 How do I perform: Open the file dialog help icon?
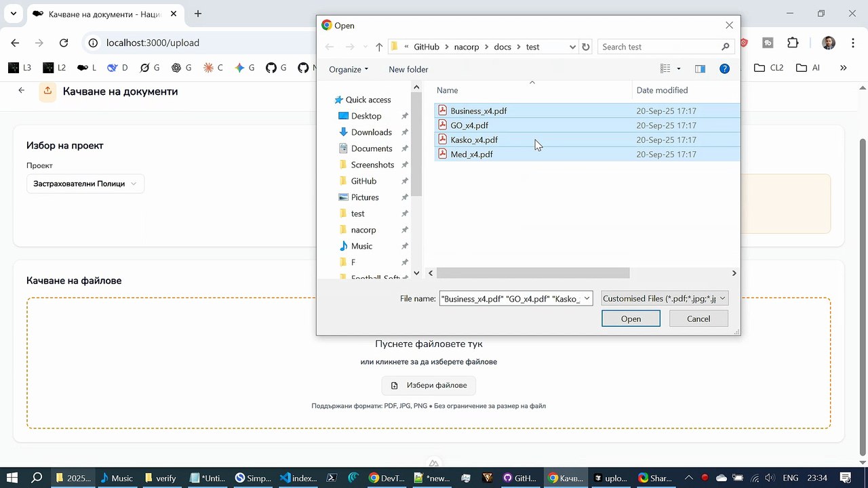724,69
